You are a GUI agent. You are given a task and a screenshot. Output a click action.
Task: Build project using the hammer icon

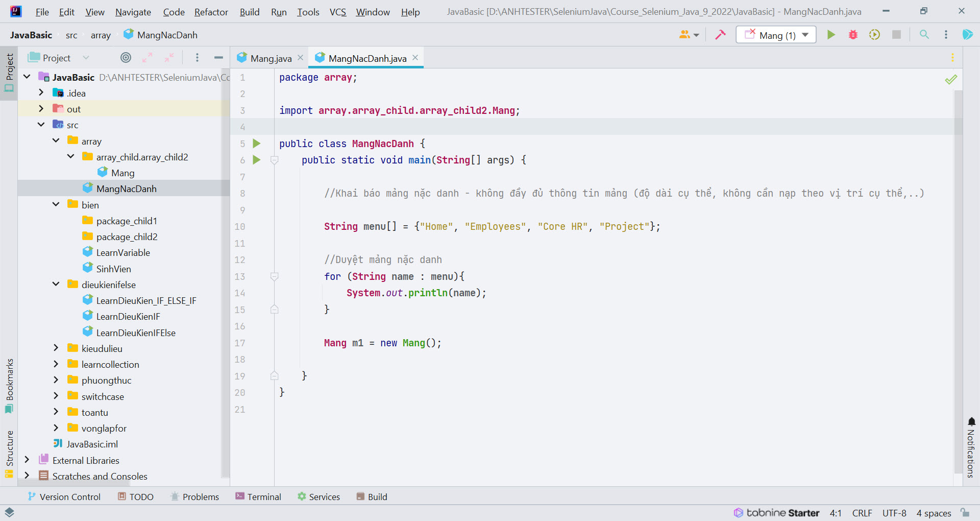[720, 35]
